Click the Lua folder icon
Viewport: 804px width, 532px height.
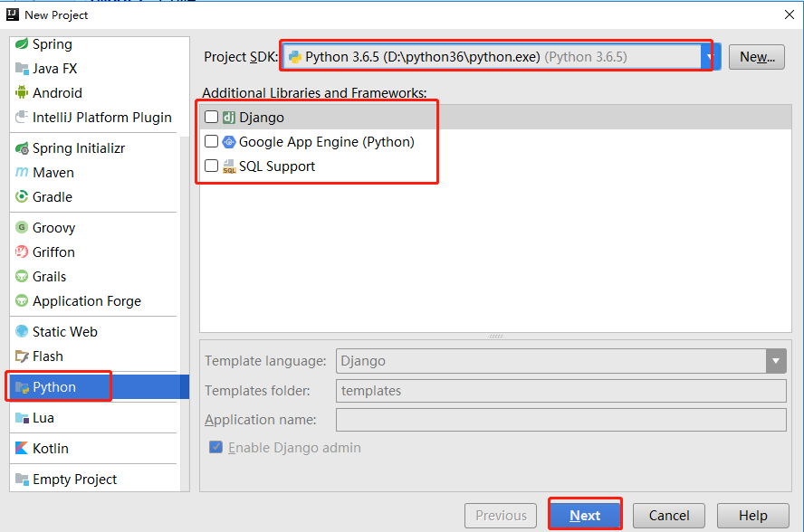(22, 418)
